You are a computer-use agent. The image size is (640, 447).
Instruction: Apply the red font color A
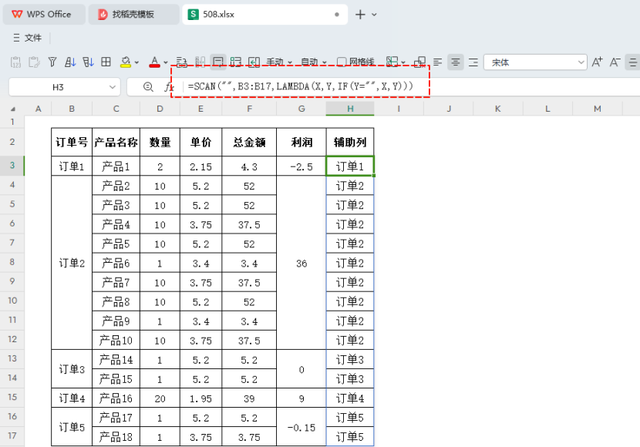[154, 62]
